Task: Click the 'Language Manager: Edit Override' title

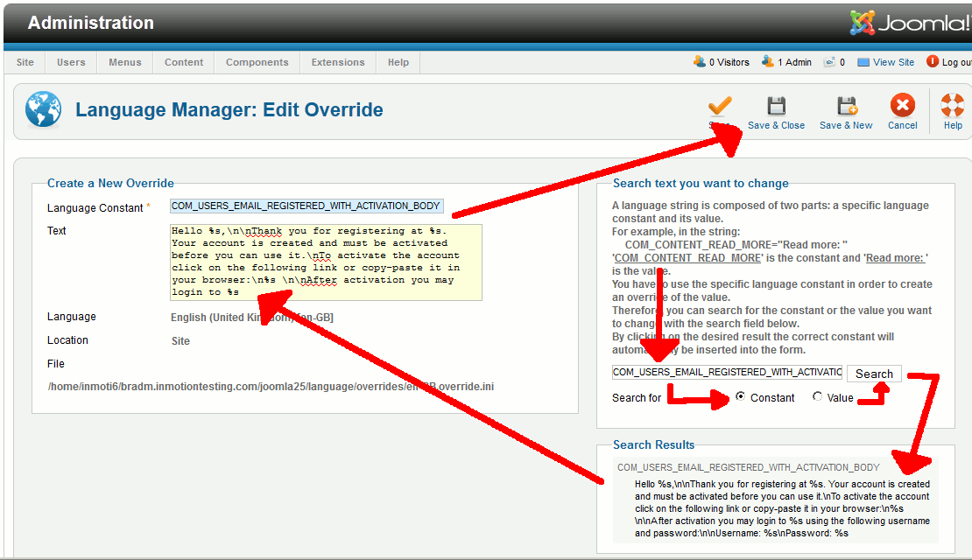Action: tap(229, 109)
